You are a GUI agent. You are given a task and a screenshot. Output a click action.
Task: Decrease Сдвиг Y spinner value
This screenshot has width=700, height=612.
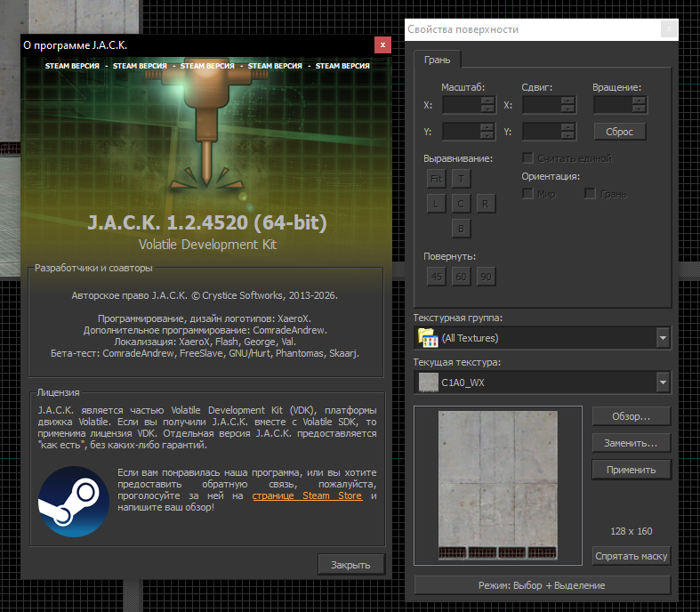pos(567,136)
